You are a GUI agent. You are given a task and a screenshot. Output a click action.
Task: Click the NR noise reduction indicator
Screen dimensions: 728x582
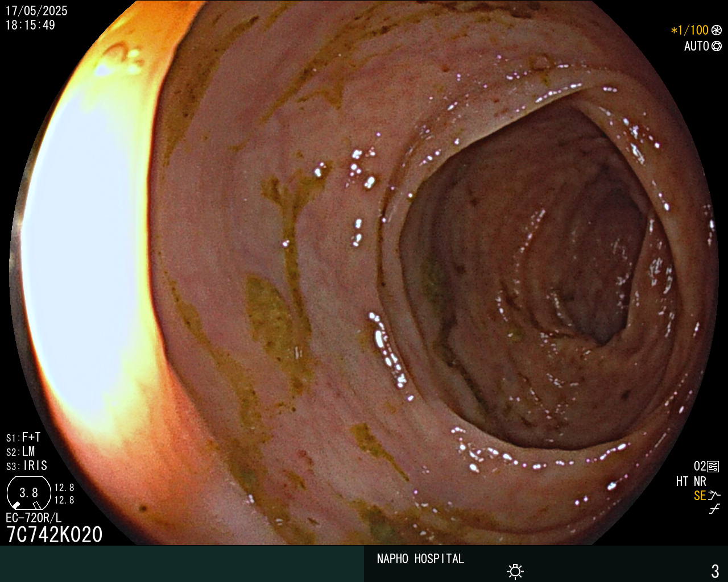coord(700,481)
